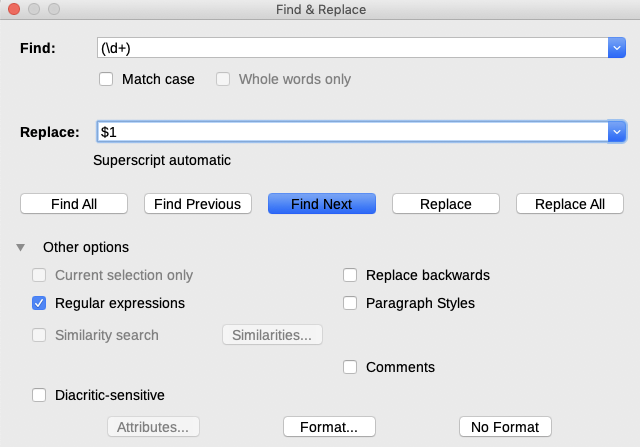Click the Find & Replace title bar
Image resolution: width=640 pixels, height=447 pixels.
pos(320,9)
